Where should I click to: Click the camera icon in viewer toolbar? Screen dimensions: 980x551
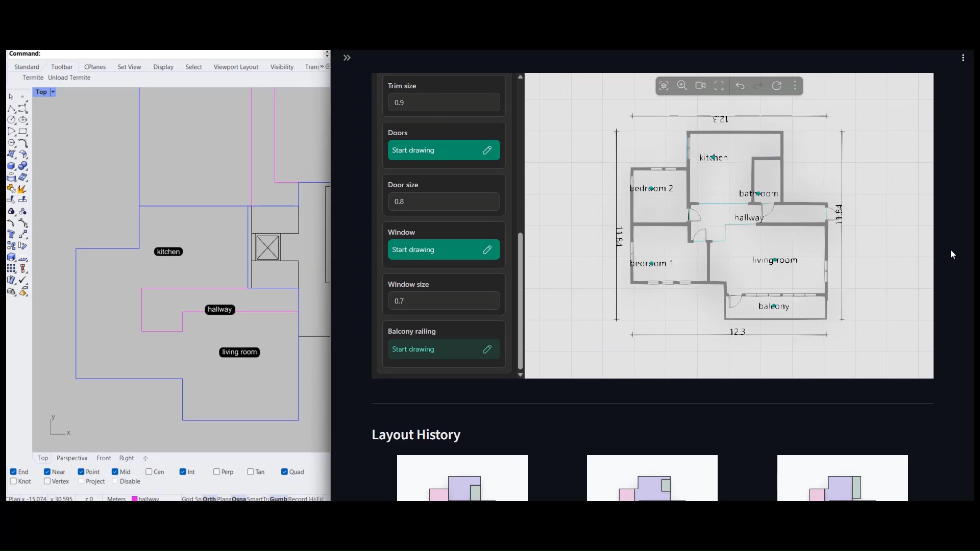(701, 86)
